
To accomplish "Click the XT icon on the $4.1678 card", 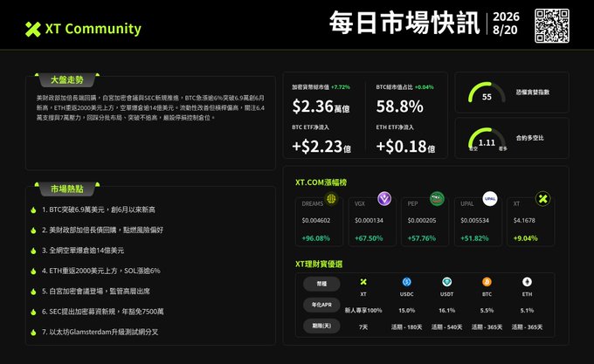I will point(542,199).
